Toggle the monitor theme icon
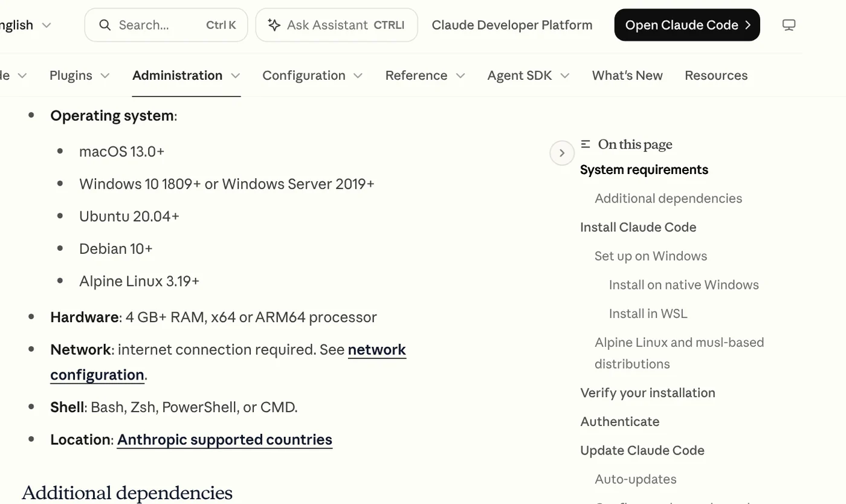This screenshot has width=846, height=504. click(789, 25)
